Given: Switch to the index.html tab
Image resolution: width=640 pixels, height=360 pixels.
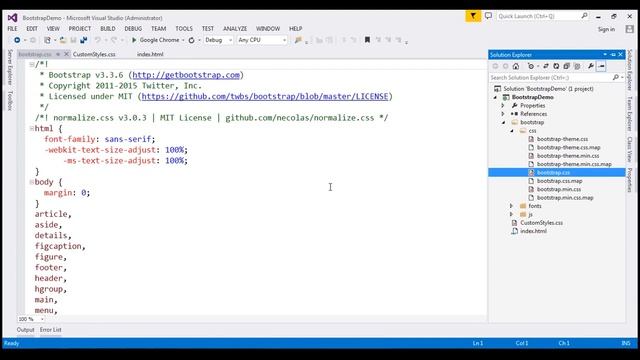Looking at the screenshot, I should click(150, 54).
